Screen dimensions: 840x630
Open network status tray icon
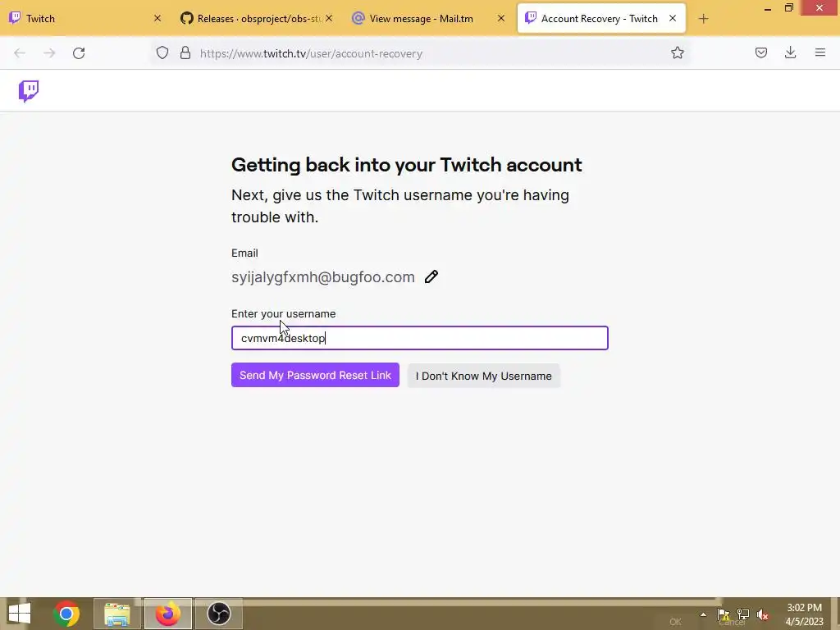[x=743, y=614]
